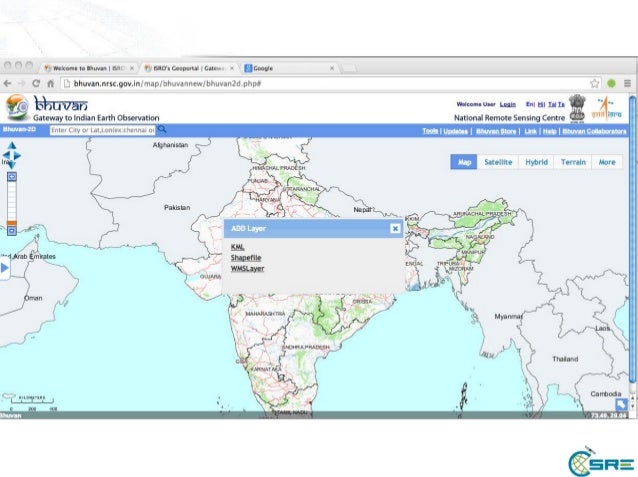Select the Terrain base layer
638x477 pixels.
point(573,162)
